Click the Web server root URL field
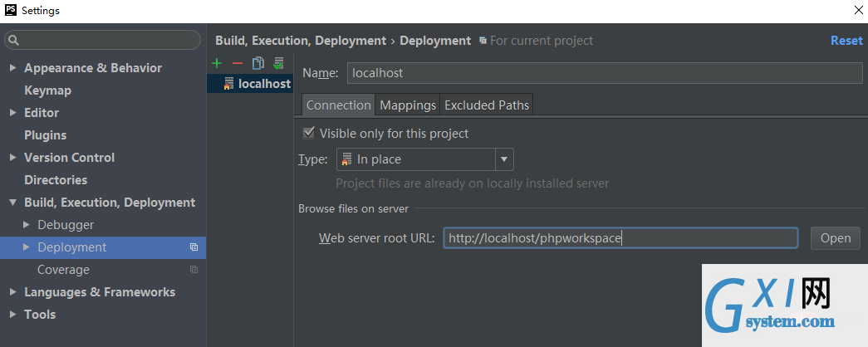 [620, 238]
